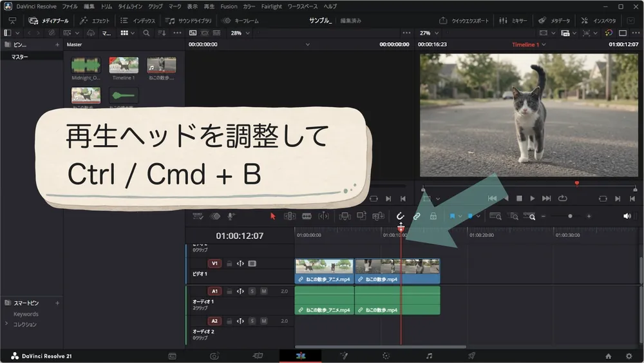The height and width of the screenshot is (363, 644).
Task: Switch to the Fairlight page music note icon
Action: coord(429,356)
